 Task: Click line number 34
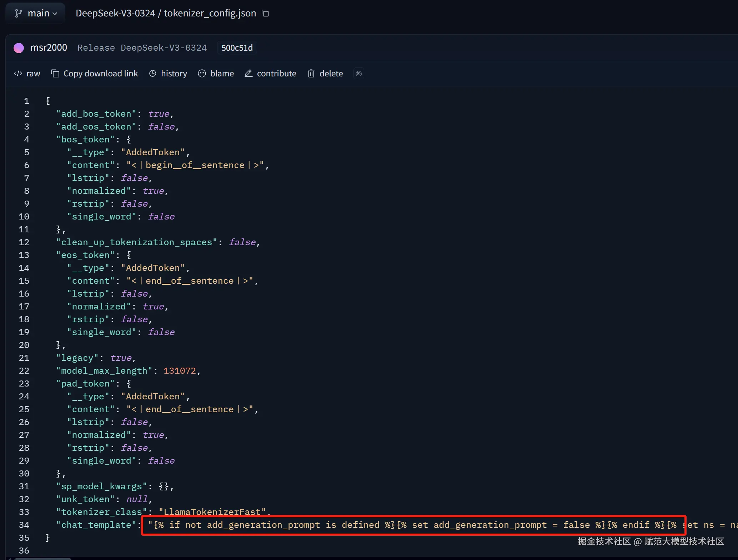[x=24, y=525]
